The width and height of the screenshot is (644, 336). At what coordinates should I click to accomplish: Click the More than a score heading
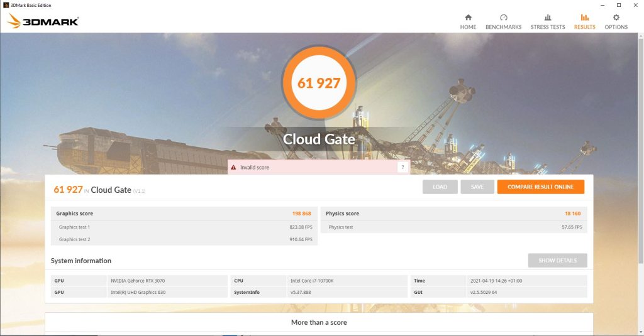[x=319, y=322]
